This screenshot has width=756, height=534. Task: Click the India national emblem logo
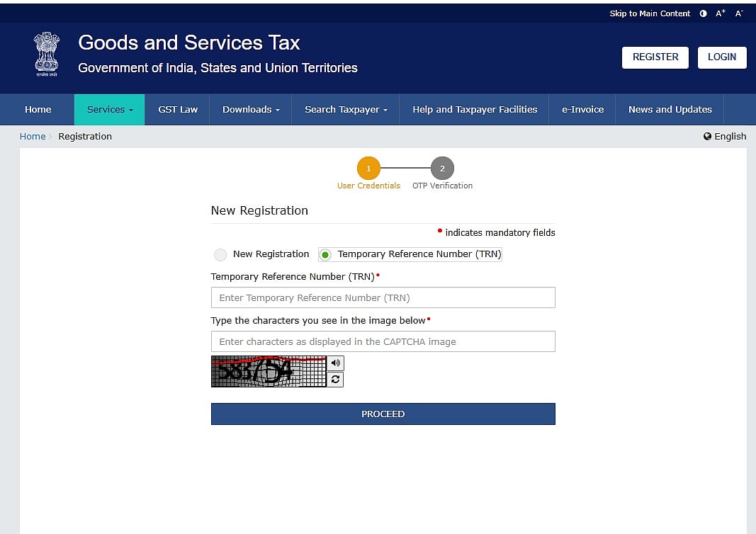click(x=47, y=55)
